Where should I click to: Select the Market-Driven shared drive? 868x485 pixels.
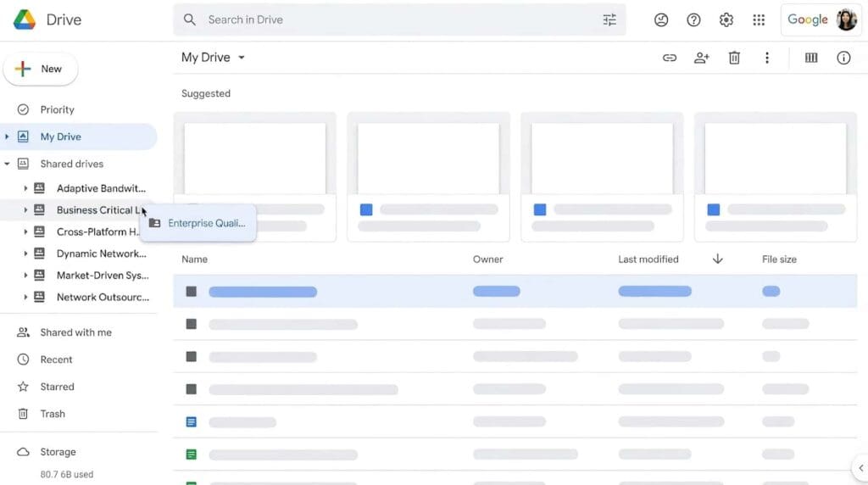coord(102,276)
